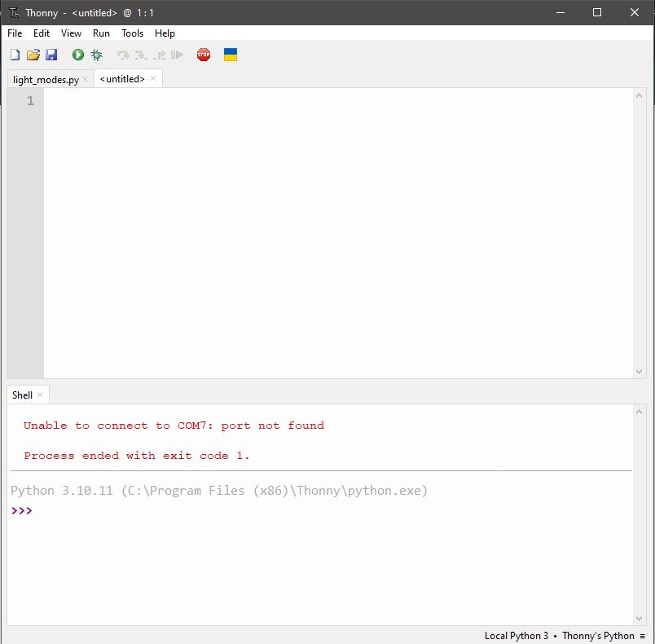Debug the current script with the bug icon

(x=96, y=55)
